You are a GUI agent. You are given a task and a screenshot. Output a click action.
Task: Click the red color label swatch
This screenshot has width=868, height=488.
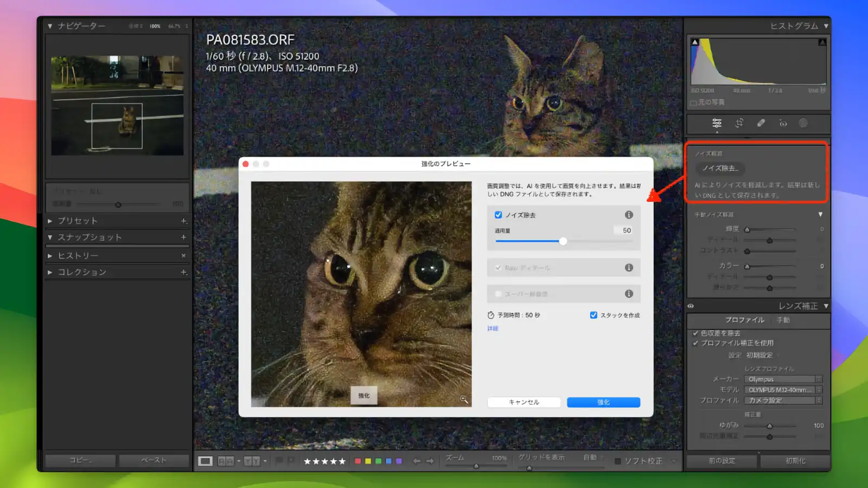358,460
